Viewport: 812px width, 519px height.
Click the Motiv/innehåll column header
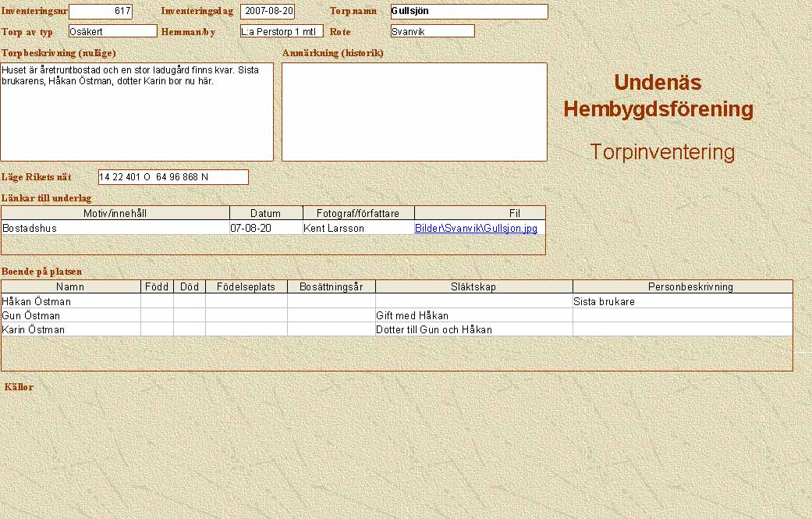click(115, 213)
